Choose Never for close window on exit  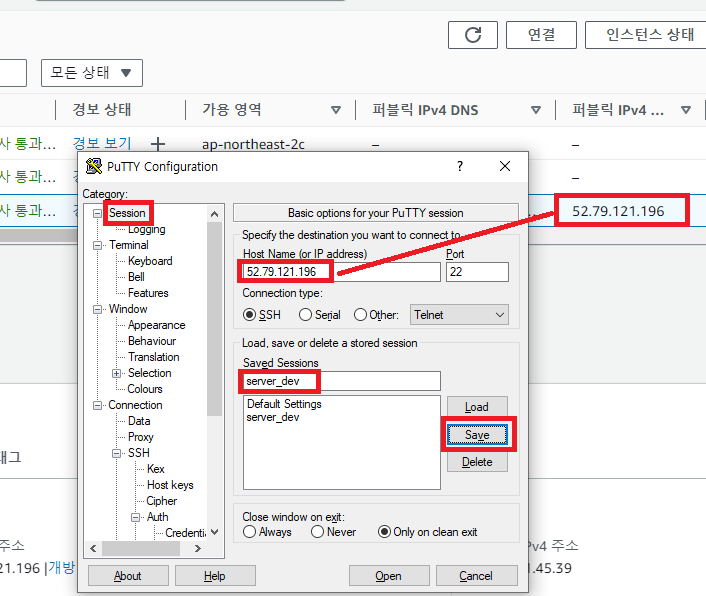(317, 532)
